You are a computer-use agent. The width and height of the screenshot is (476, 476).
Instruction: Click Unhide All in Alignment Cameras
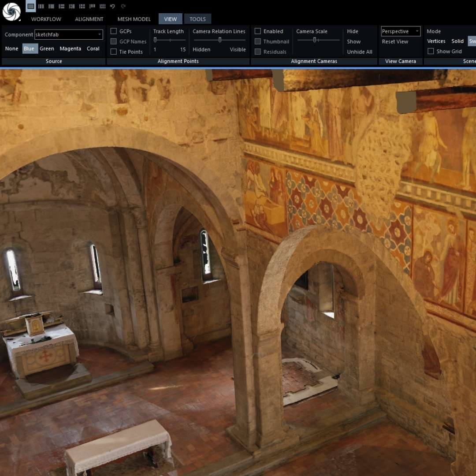[359, 52]
